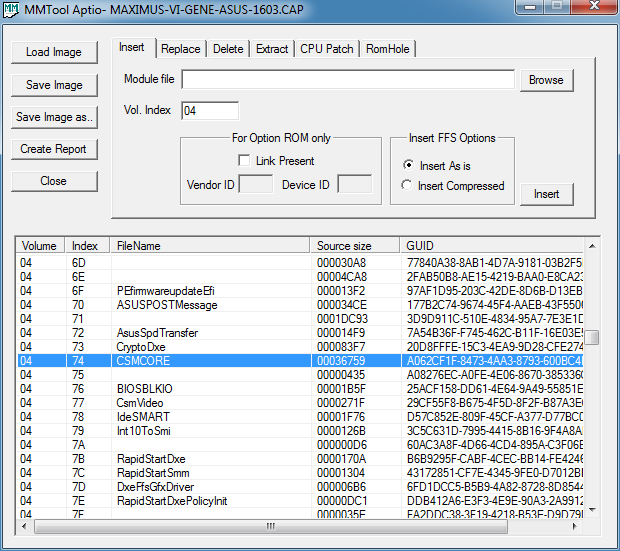The image size is (620, 551).
Task: Select the CryptoDxe module
Action: (301, 347)
